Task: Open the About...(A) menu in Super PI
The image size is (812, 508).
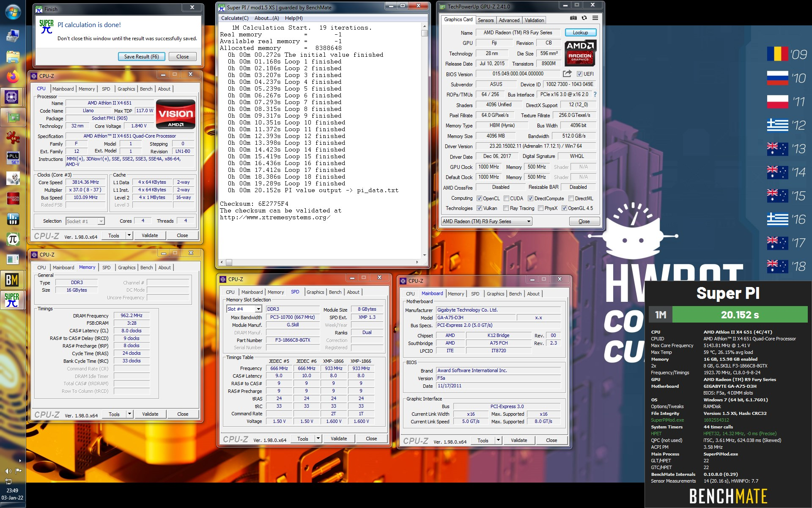Action: pyautogui.click(x=266, y=18)
